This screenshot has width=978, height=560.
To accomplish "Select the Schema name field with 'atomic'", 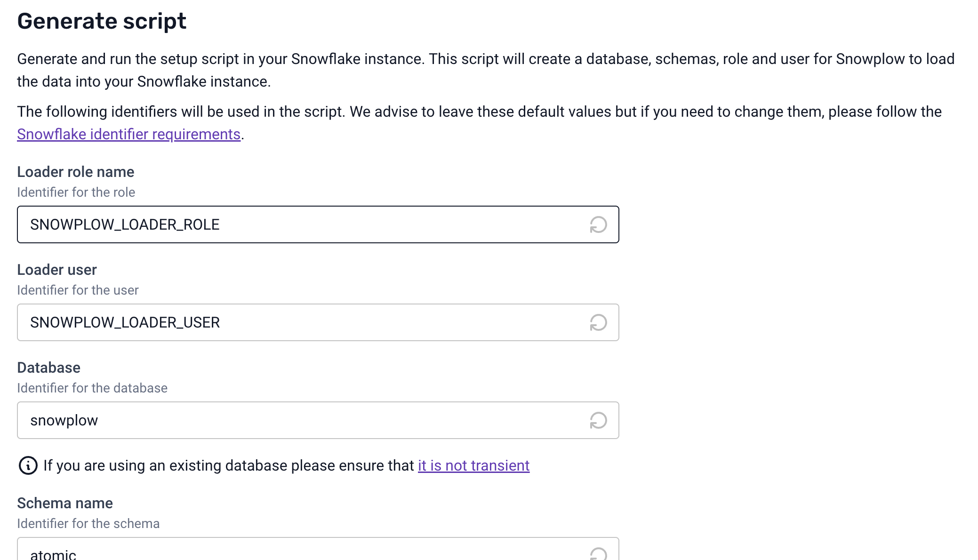I will tap(301, 552).
